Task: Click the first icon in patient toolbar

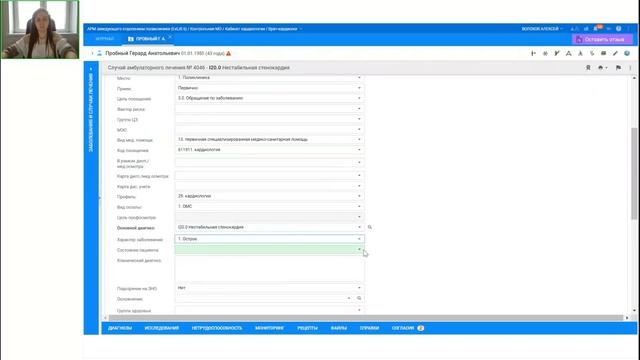Action: [533, 53]
